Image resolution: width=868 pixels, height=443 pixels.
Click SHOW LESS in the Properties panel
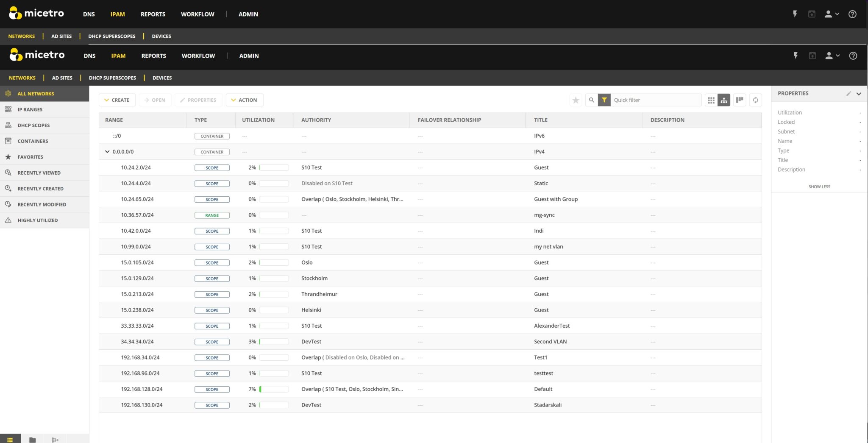(819, 187)
